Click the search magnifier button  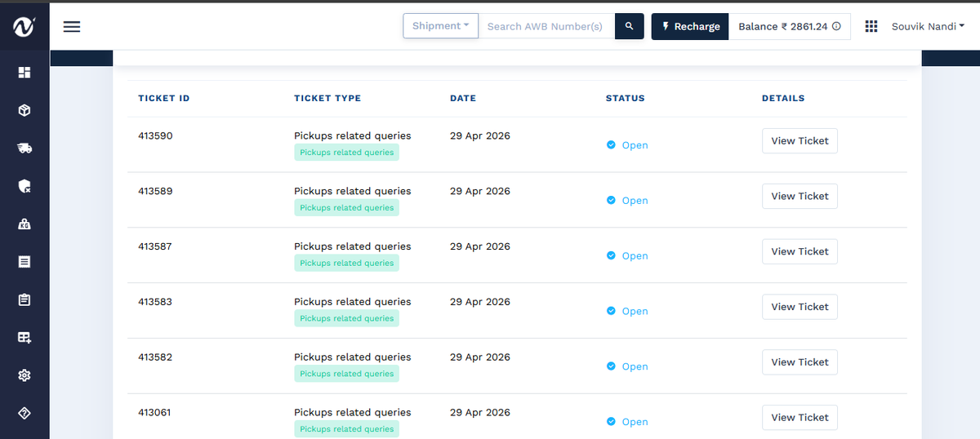point(629,26)
